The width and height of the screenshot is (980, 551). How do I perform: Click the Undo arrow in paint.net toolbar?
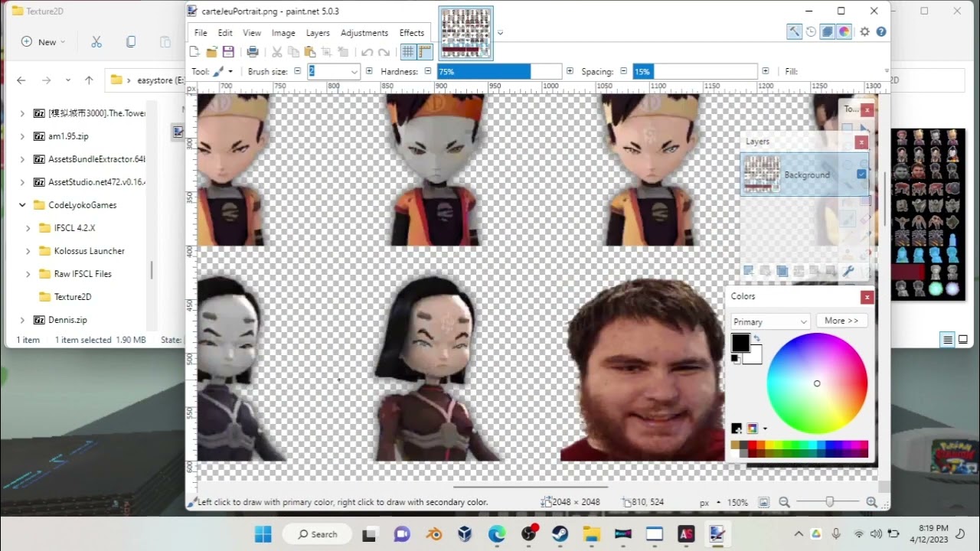367,52
